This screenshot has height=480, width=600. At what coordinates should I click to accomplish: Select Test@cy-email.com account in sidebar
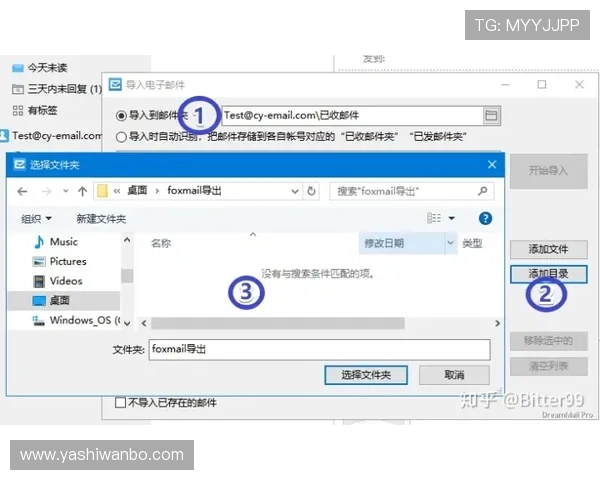tap(57, 136)
